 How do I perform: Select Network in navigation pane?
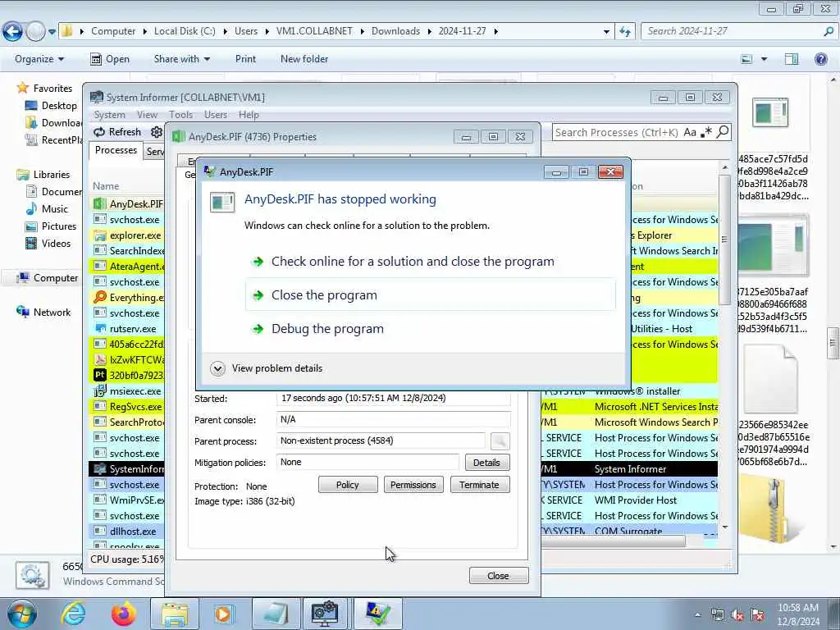pos(44,313)
